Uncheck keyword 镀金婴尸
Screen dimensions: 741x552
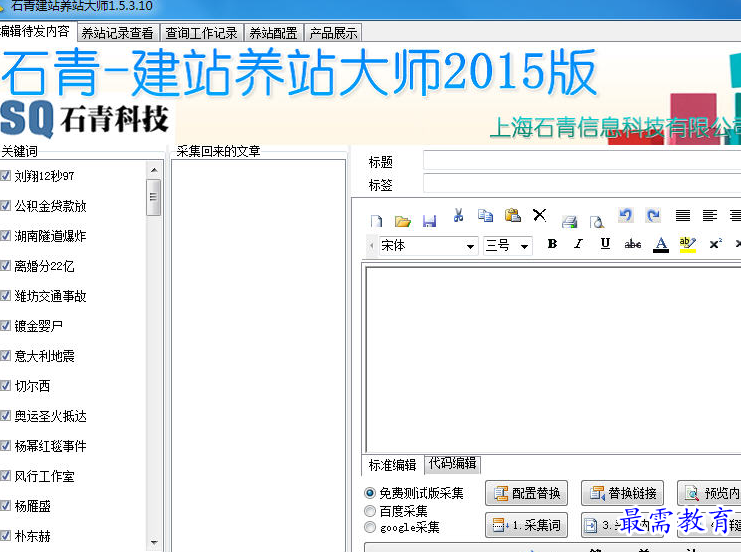tap(5, 326)
